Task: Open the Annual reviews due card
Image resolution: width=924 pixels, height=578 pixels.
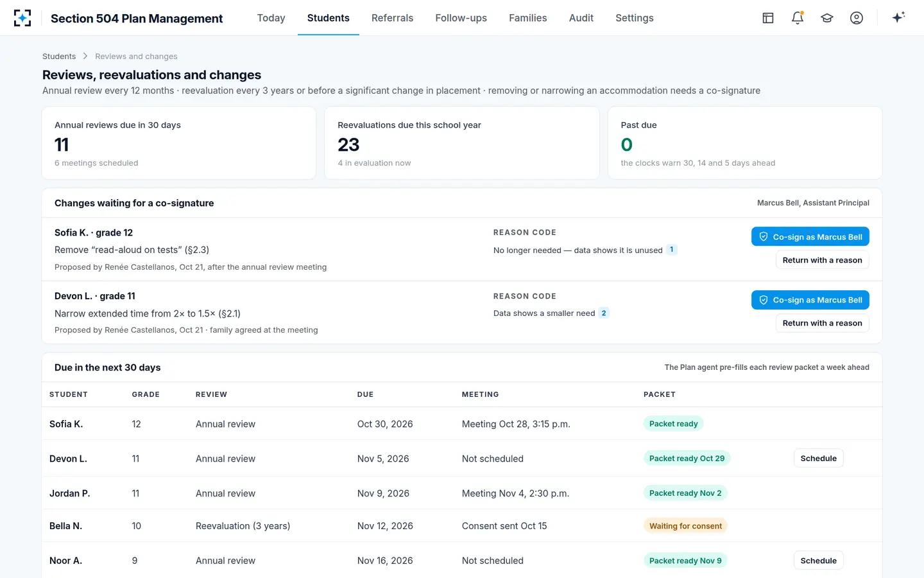Action: [179, 143]
